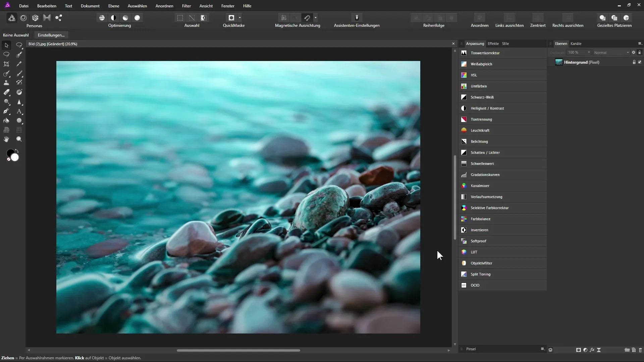Open the Datei menu
The height and width of the screenshot is (362, 644).
[24, 6]
